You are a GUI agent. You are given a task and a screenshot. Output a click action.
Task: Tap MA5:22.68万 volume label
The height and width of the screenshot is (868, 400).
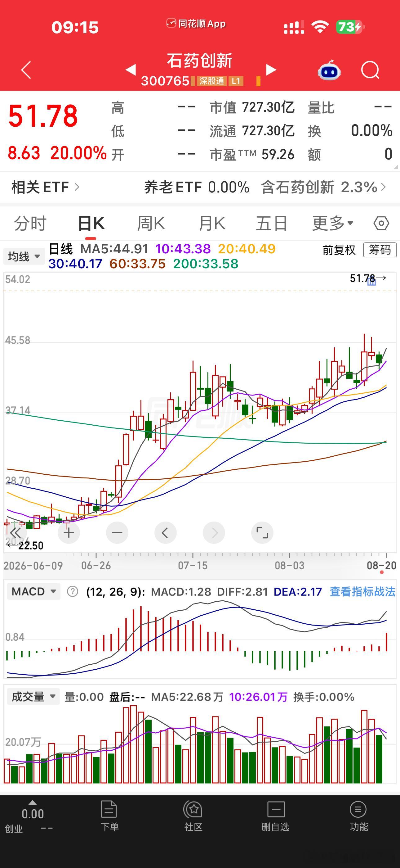187,697
